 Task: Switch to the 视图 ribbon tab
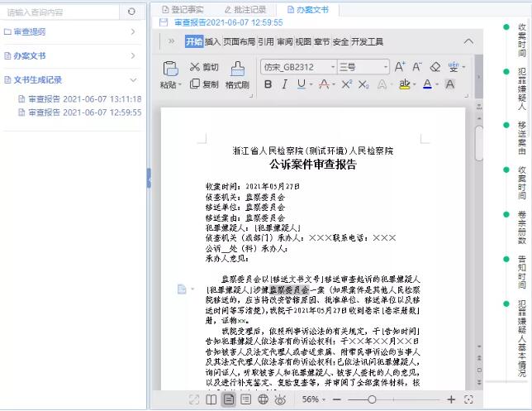point(303,41)
